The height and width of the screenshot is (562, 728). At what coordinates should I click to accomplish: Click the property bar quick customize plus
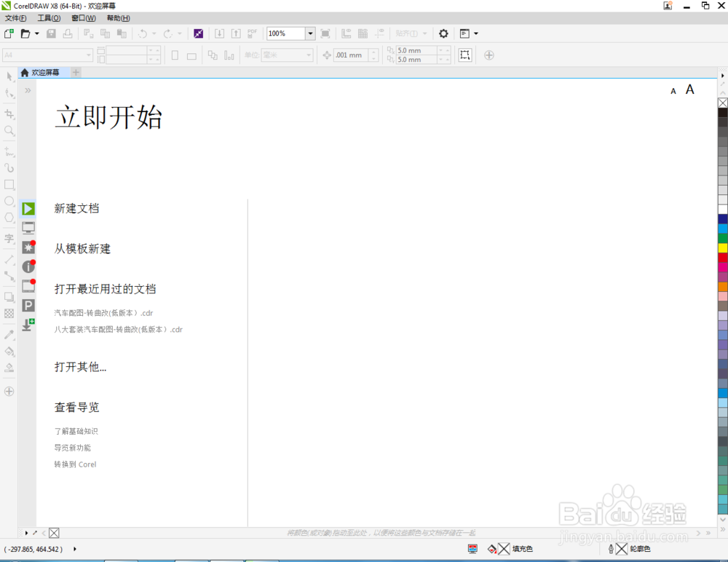489,55
